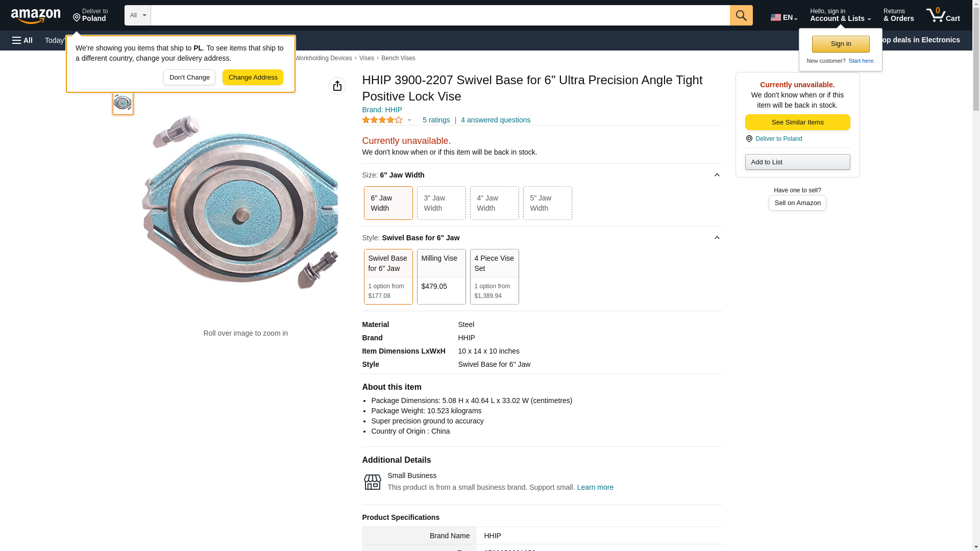Select the swivel base product thumbnail

coord(123,103)
